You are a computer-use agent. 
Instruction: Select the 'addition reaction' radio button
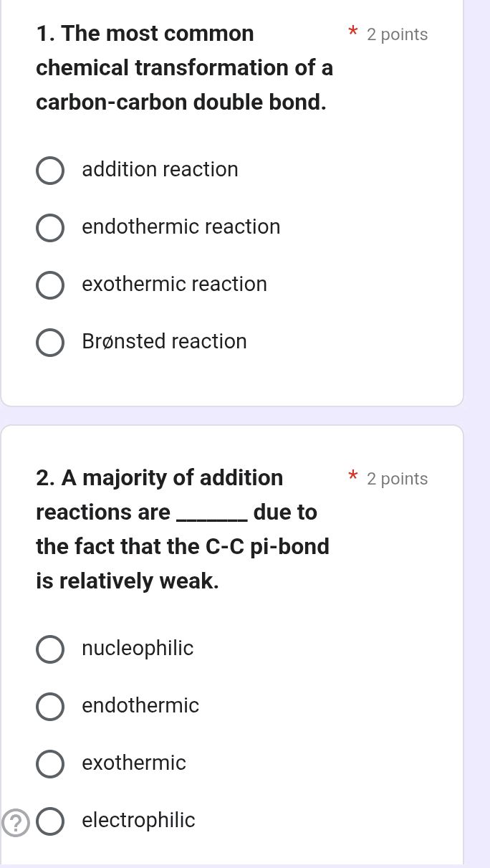[49, 171]
